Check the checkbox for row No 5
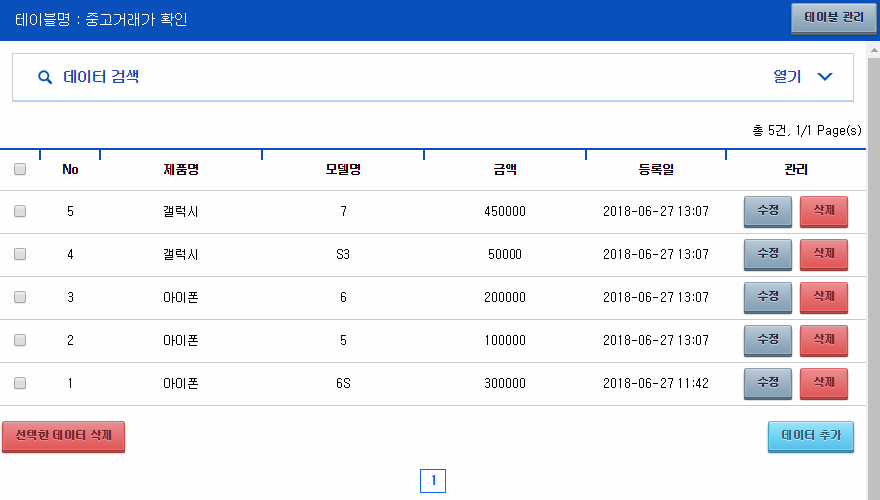Screen dimensions: 880x500 (20, 211)
